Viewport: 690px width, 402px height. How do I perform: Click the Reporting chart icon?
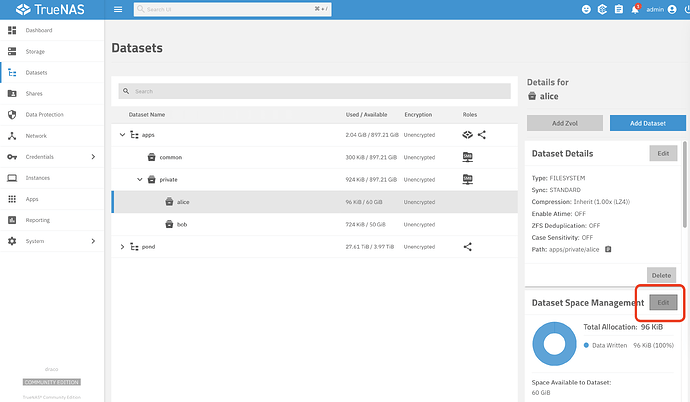[x=12, y=220]
